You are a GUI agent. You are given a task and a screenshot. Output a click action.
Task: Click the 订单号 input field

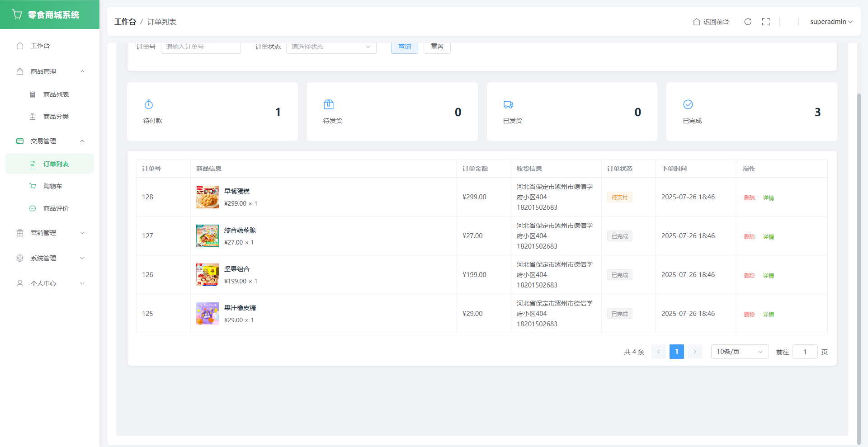[201, 47]
